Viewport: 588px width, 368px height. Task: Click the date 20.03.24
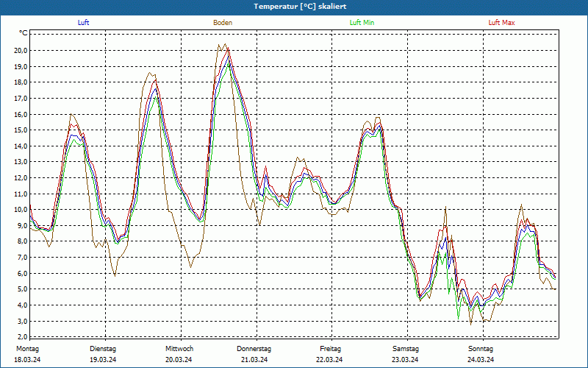click(179, 360)
